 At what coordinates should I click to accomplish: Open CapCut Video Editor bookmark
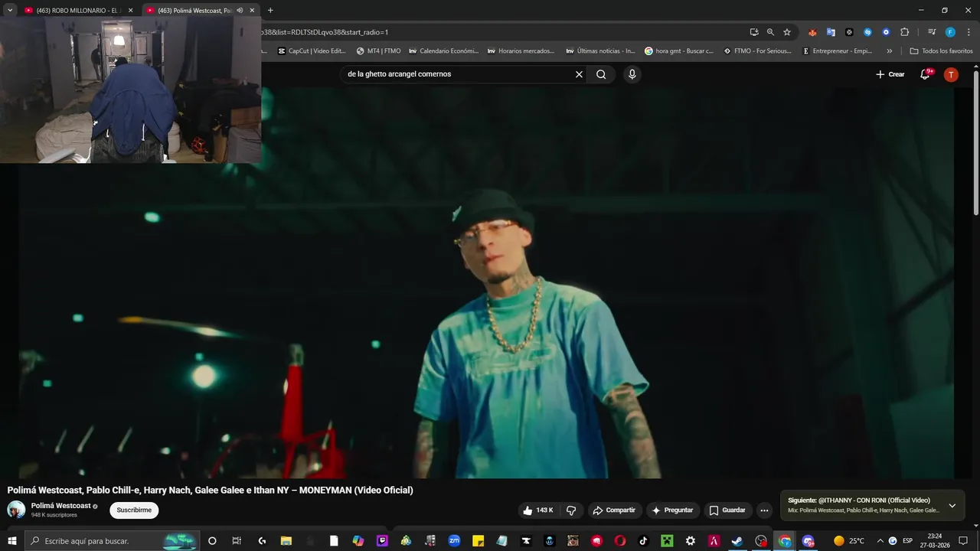(312, 51)
